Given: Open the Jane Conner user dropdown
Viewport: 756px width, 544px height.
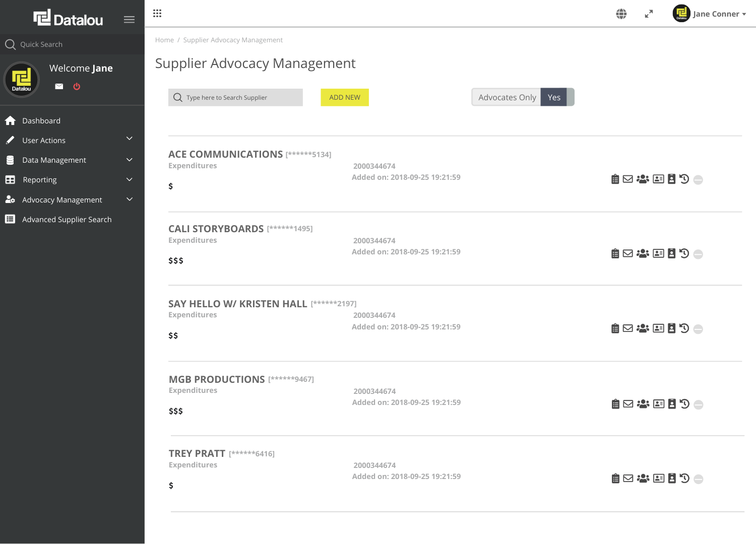Looking at the screenshot, I should [x=716, y=14].
